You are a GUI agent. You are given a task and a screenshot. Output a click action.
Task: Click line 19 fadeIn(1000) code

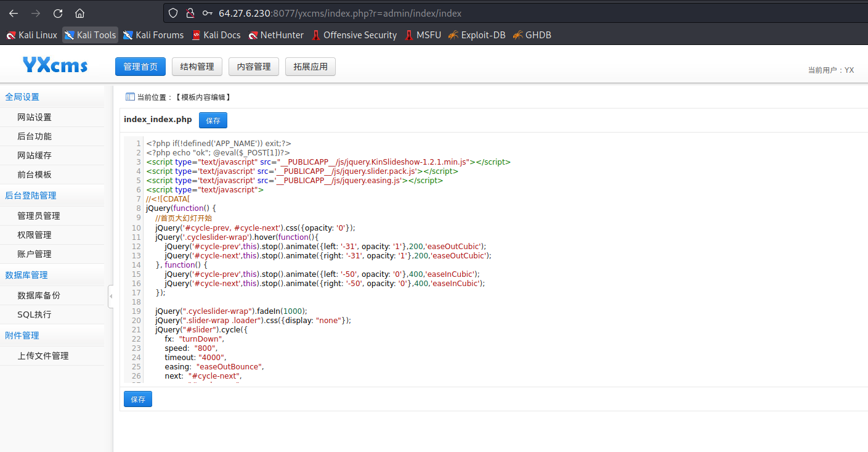point(231,311)
